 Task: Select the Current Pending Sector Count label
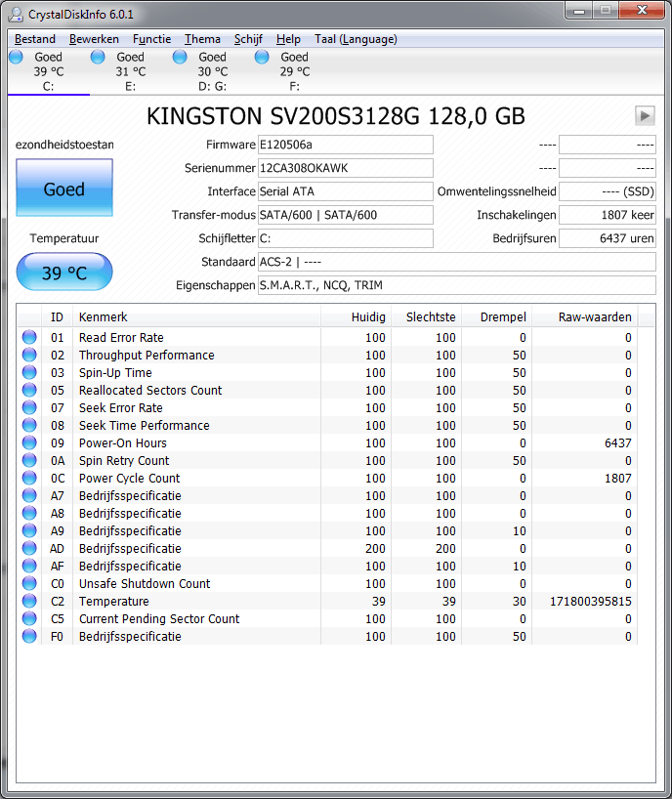(x=159, y=618)
